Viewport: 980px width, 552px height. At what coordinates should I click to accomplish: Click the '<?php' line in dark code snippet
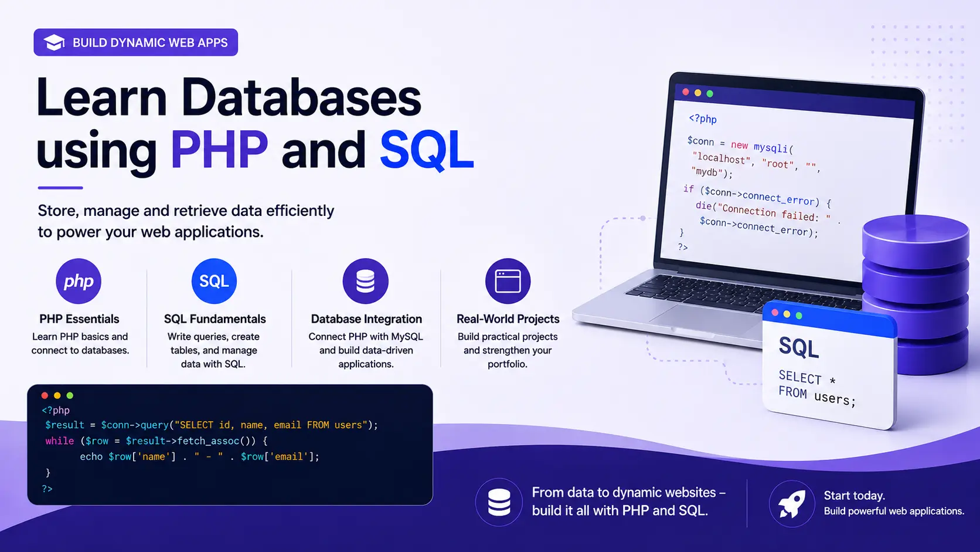(56, 410)
